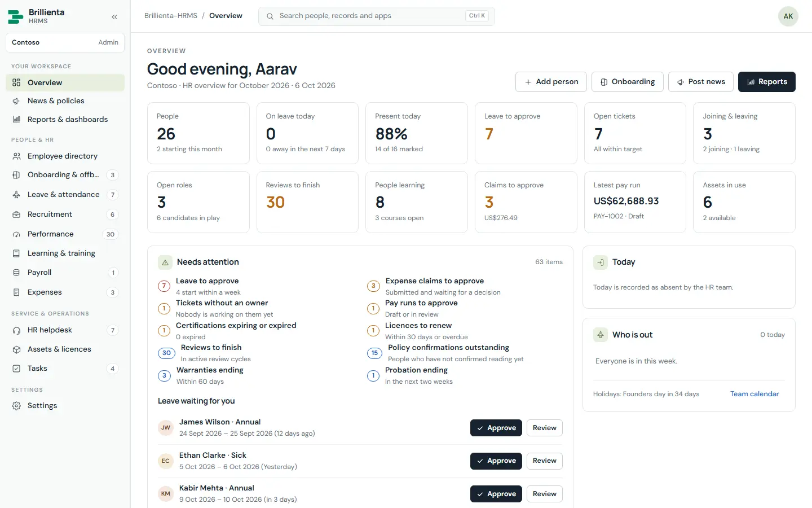Viewport: 812px width, 508px height.
Task: Click the Onboarding header button
Action: (x=627, y=82)
